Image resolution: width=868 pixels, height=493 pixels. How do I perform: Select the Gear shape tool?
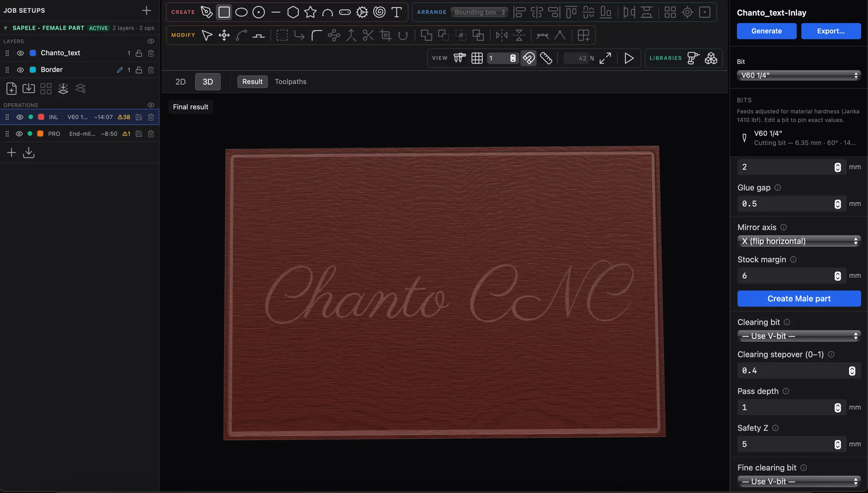(362, 12)
